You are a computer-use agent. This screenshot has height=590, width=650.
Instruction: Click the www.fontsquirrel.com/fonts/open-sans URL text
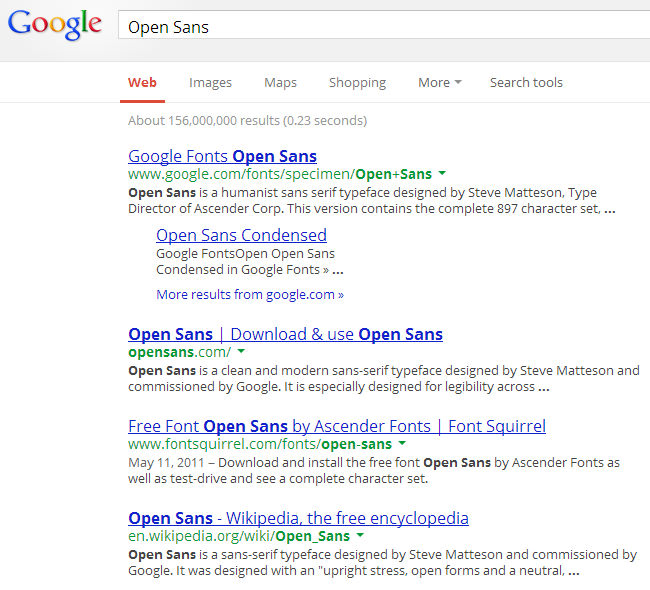(x=260, y=444)
